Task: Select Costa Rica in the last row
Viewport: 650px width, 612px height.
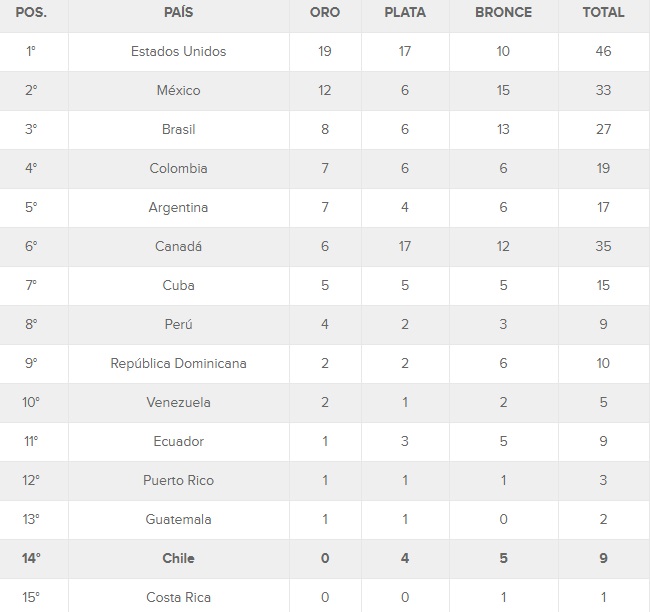Action: (178, 597)
